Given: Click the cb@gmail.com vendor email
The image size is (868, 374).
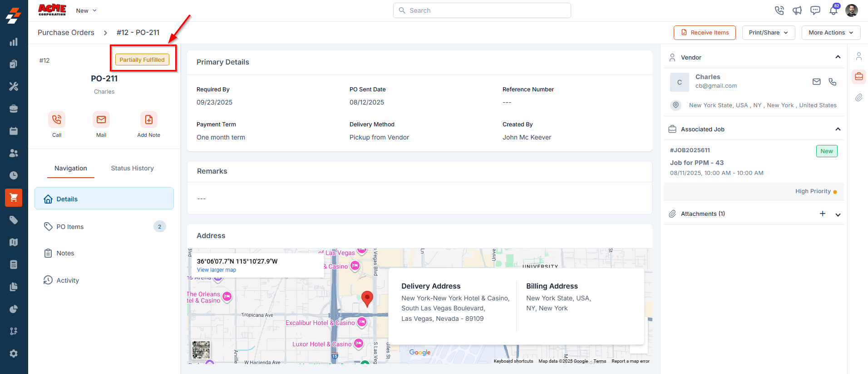Looking at the screenshot, I should point(716,86).
